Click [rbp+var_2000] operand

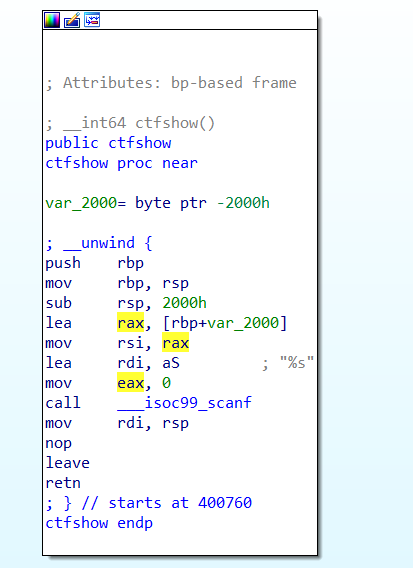[x=225, y=323]
